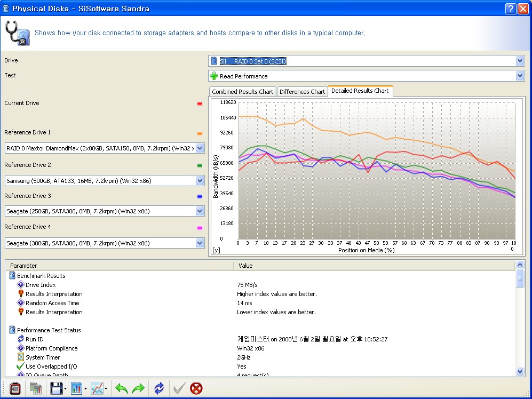The image size is (532, 399).
Task: Click the 2GHz System Timer value
Action: tap(244, 357)
